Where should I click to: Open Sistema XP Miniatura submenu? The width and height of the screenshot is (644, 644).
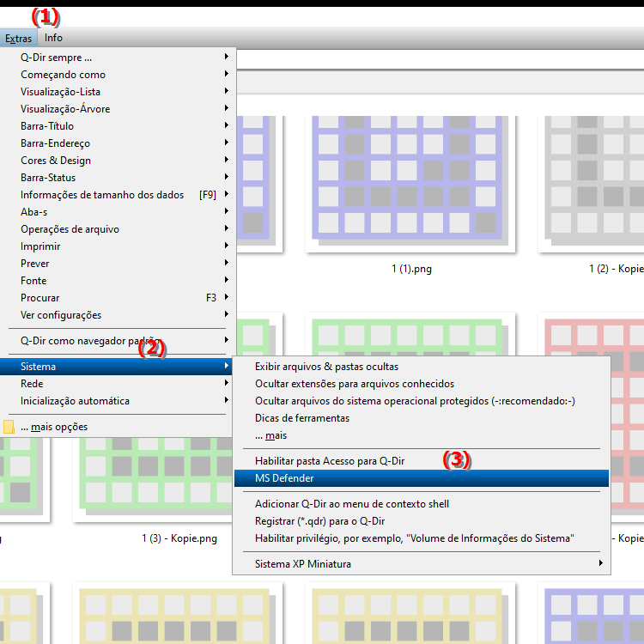pos(422,564)
